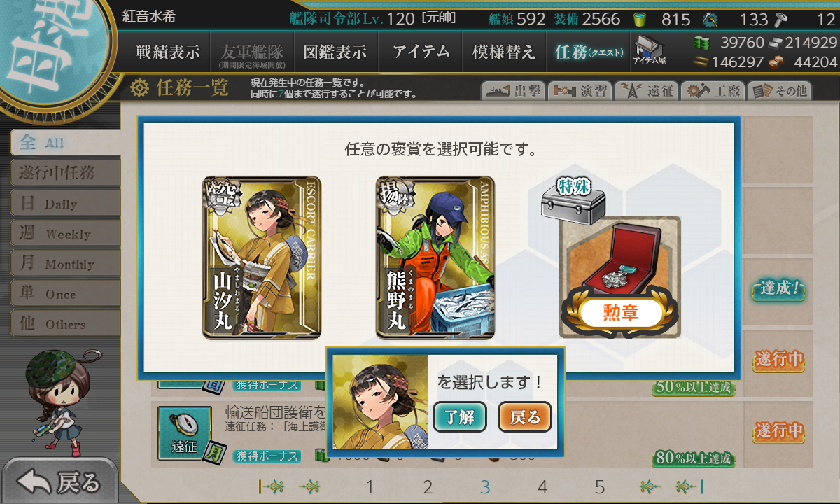
Task: Cancel selection with 戻る dialog button
Action: pyautogui.click(x=525, y=418)
